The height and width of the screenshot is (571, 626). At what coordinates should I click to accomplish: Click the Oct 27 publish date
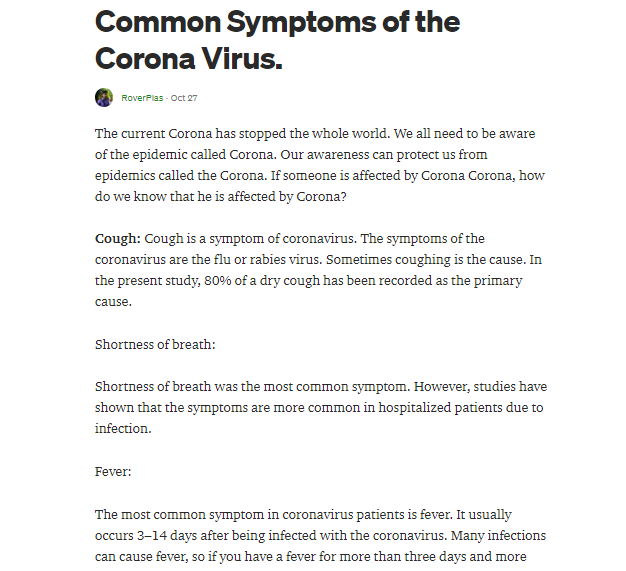point(184,98)
